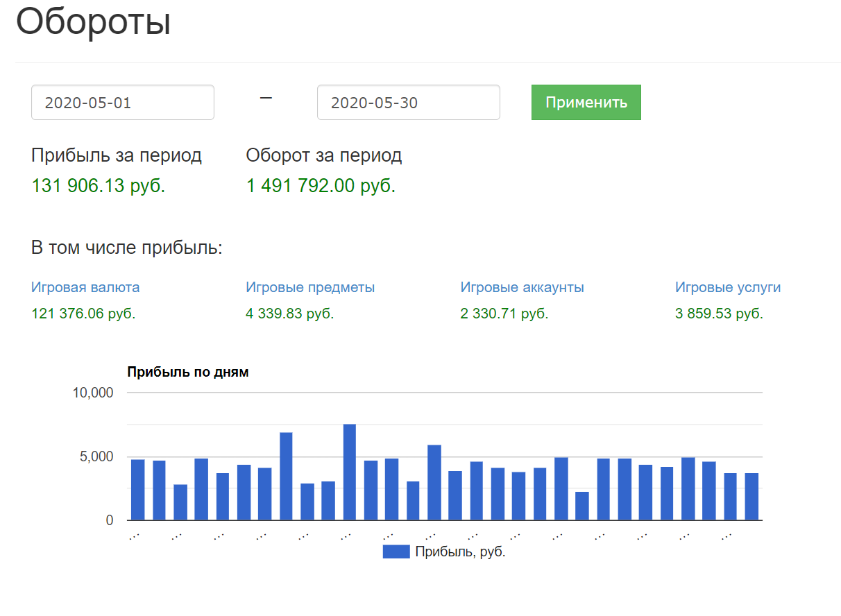
Task: Click the 10,000 axis label
Action: click(92, 393)
